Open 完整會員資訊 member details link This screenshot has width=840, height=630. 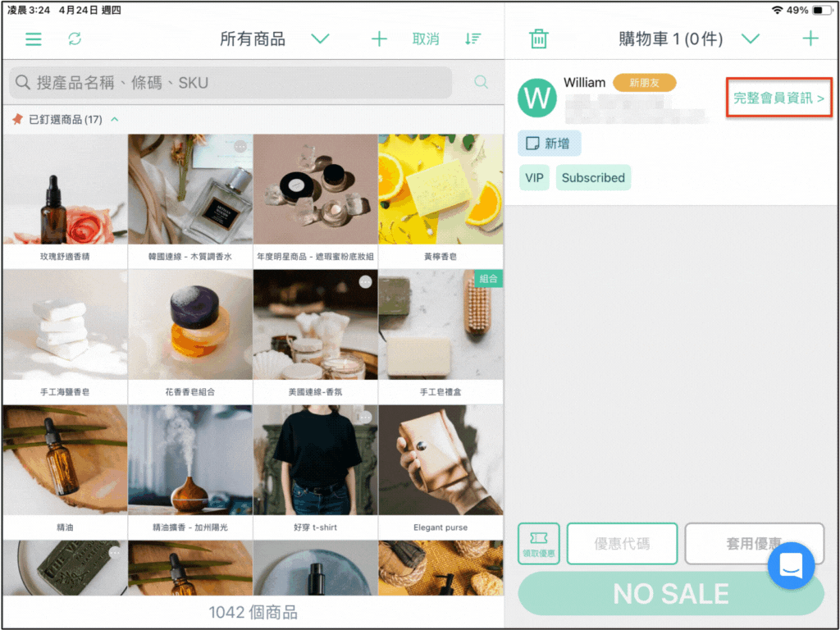click(x=778, y=98)
